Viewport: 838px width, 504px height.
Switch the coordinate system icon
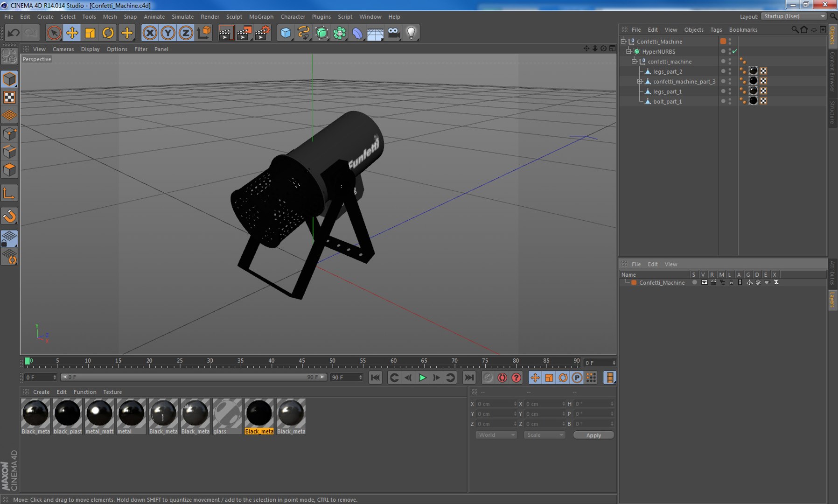(x=204, y=33)
